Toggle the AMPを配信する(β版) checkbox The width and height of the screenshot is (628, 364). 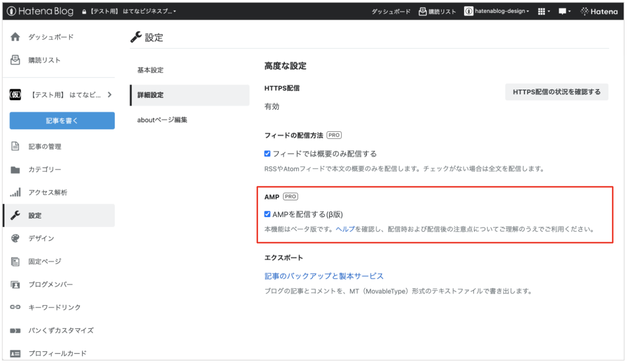(268, 214)
